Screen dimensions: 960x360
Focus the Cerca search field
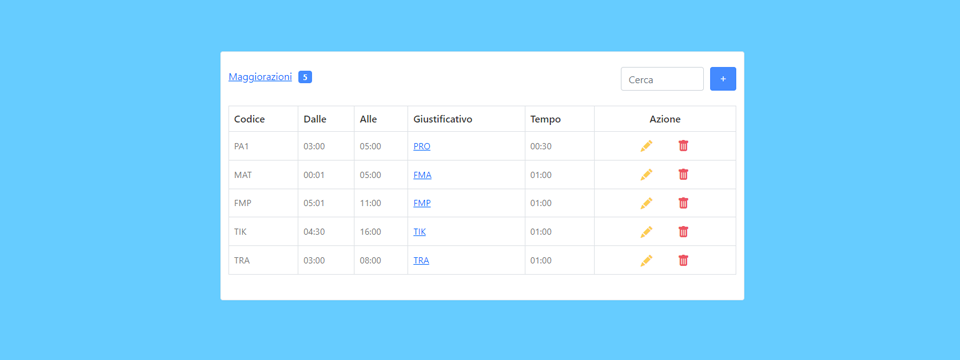662,79
